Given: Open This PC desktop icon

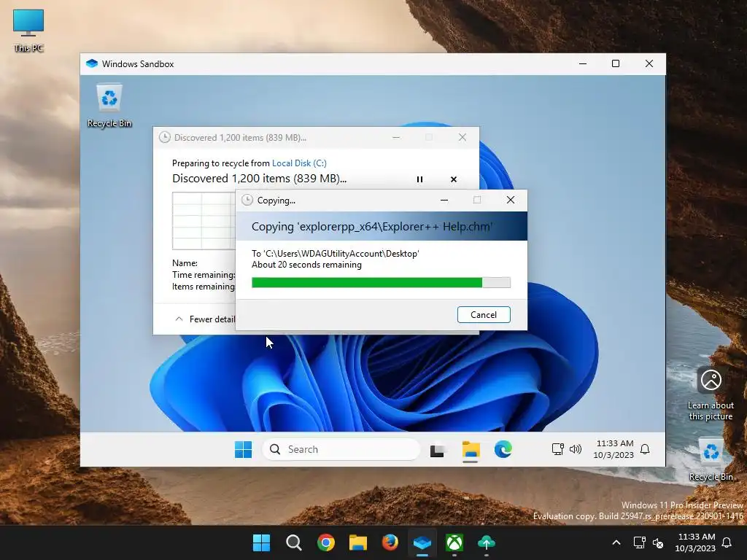Looking at the screenshot, I should pos(28,31).
